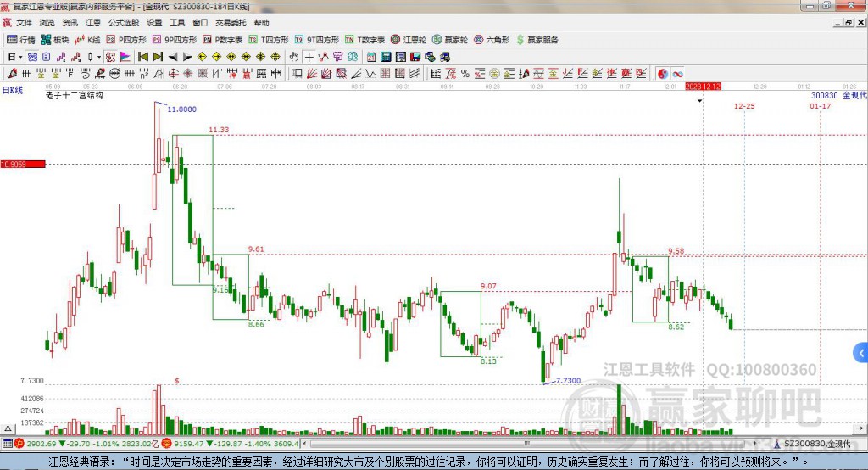Open the 板块 sector view
This screenshot has height=470, width=868.
click(x=55, y=40)
